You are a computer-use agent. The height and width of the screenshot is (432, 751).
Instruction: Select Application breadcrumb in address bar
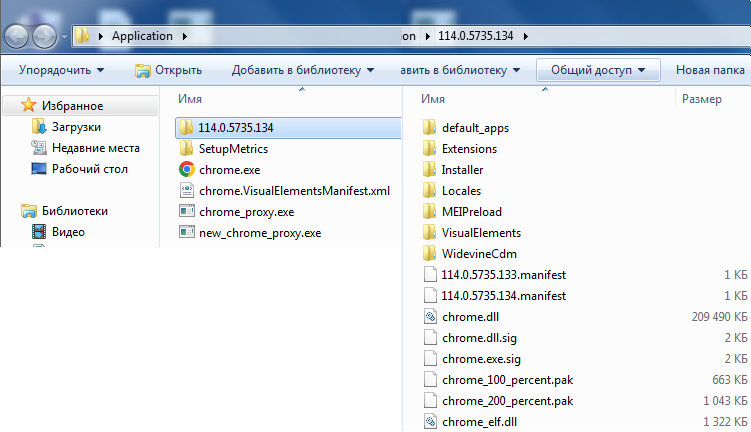coord(142,36)
